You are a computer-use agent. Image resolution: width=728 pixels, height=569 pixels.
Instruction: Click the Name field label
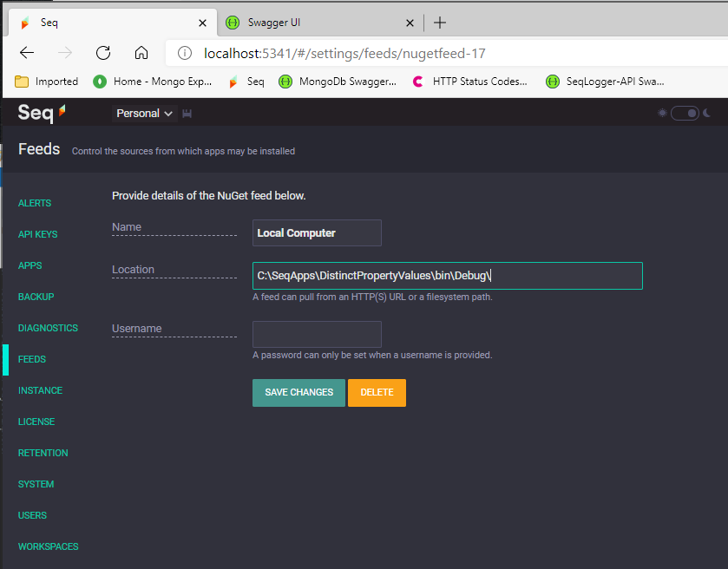pos(127,227)
